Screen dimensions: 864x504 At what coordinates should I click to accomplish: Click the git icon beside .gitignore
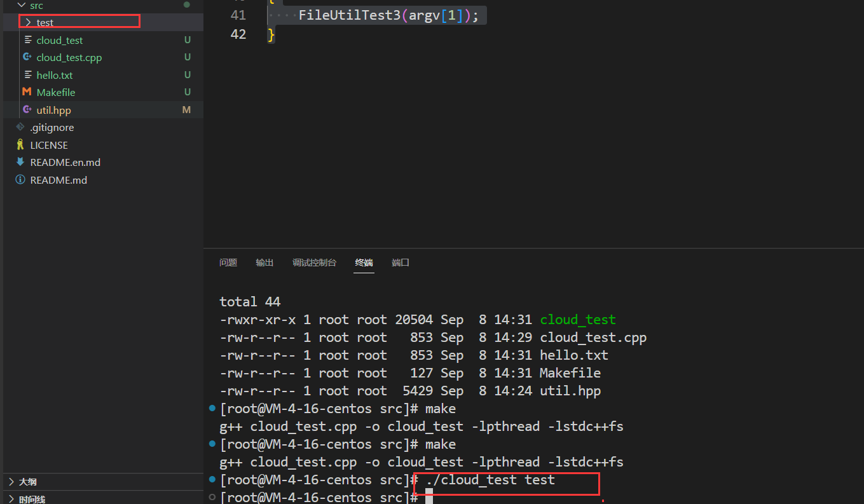(x=20, y=127)
